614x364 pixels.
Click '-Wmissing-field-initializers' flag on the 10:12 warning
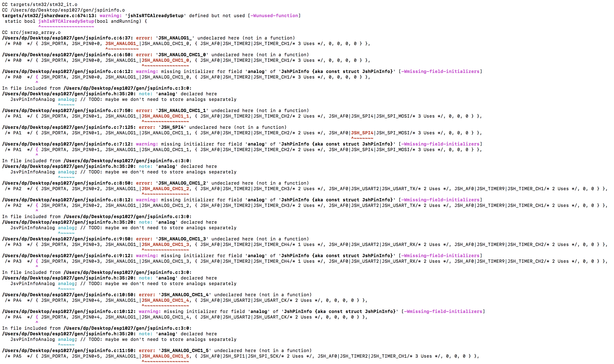click(x=443, y=312)
